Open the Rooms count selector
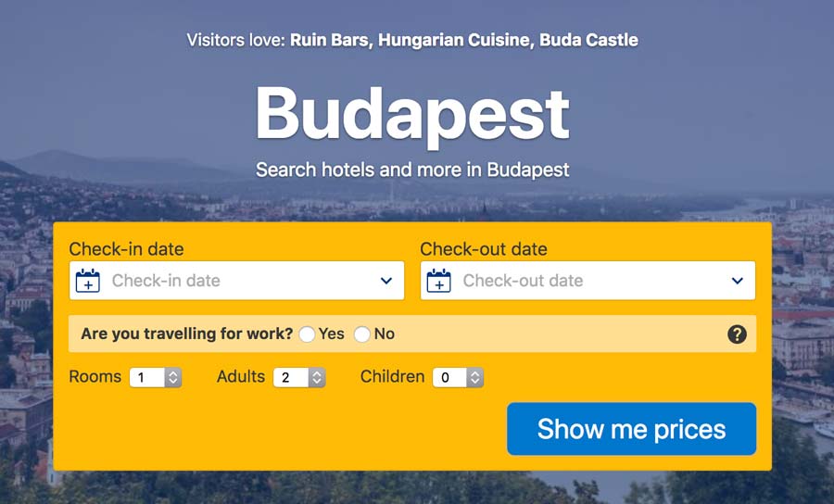The height and width of the screenshot is (504, 834). (x=156, y=377)
